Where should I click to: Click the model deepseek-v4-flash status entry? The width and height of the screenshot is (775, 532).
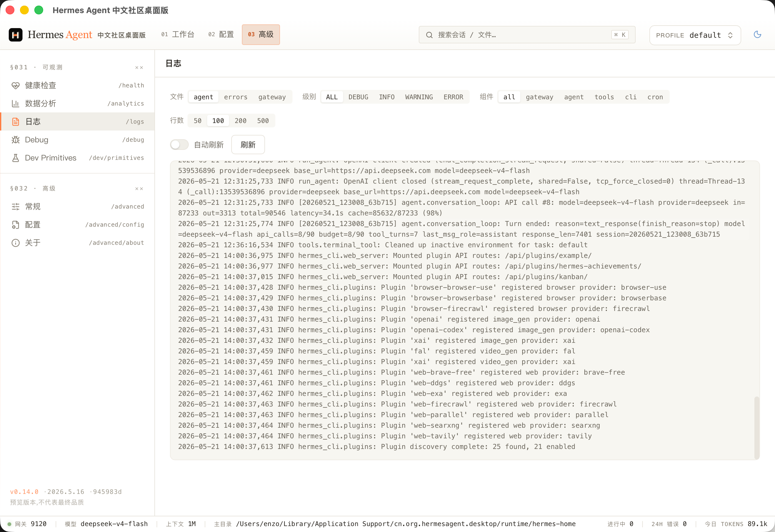pos(106,524)
